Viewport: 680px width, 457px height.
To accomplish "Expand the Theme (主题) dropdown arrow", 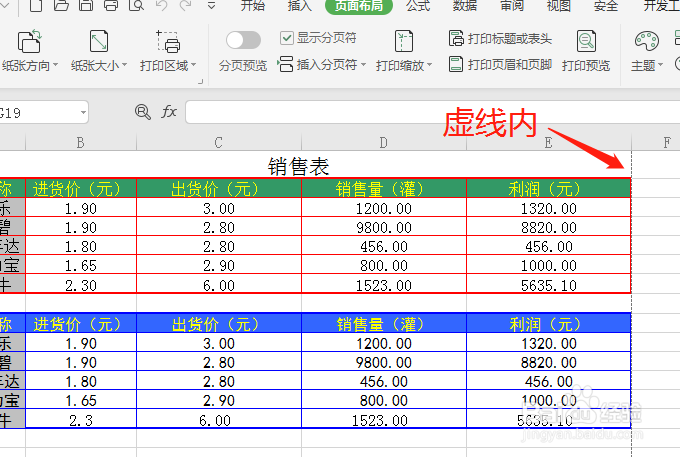I will (x=660, y=65).
